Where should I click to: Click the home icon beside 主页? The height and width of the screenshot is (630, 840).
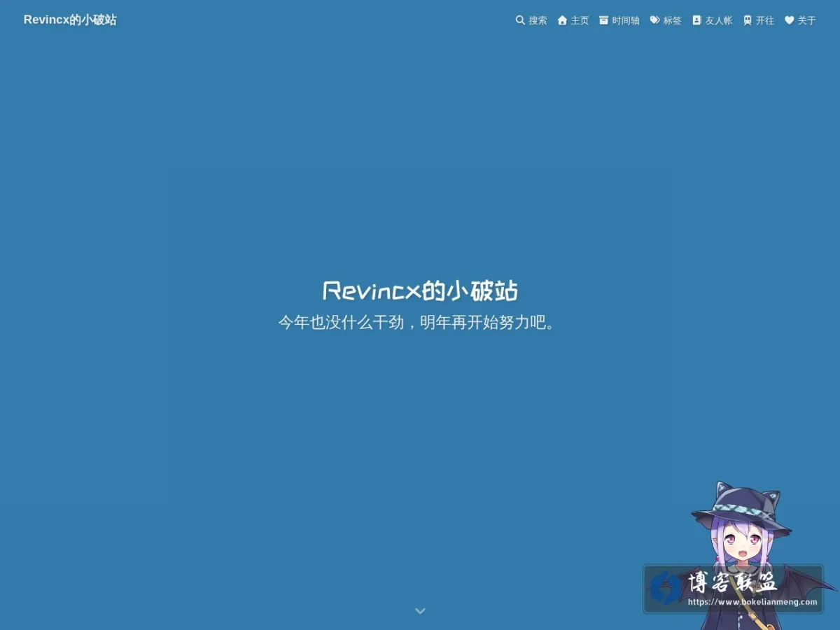562,20
